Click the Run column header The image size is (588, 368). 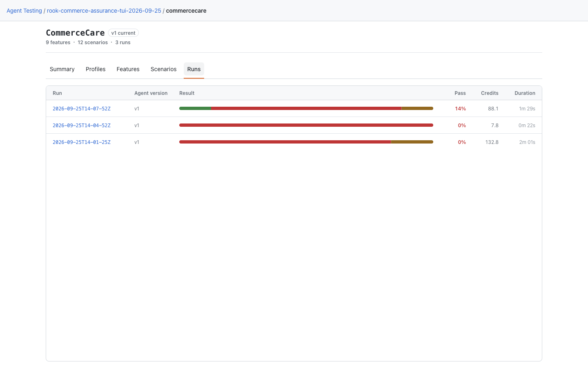[x=57, y=93]
